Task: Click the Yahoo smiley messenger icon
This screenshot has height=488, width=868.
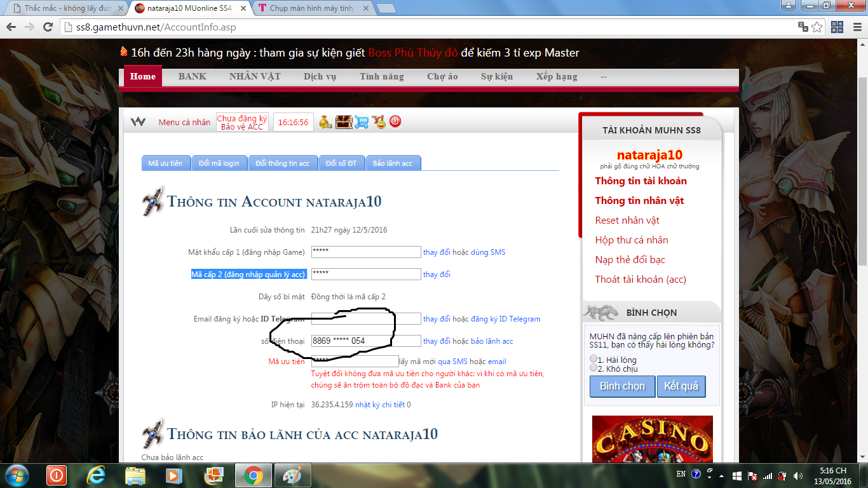Action: tap(379, 121)
